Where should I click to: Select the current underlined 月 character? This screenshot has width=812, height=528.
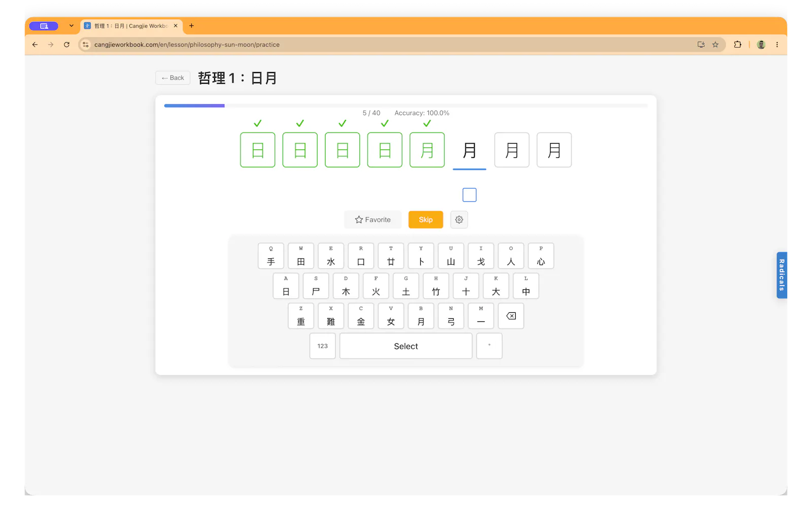point(469,150)
